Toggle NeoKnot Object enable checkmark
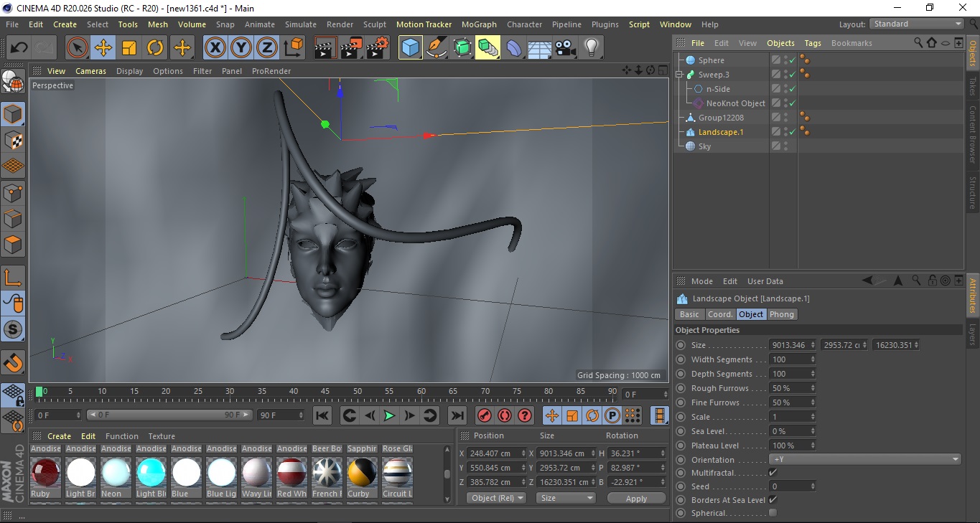Image resolution: width=980 pixels, height=523 pixels. click(793, 103)
